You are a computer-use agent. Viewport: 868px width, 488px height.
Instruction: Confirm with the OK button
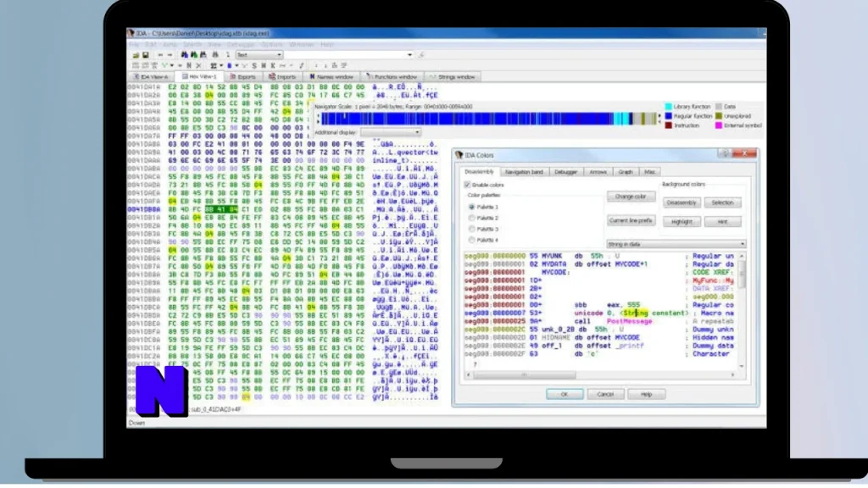pos(564,394)
